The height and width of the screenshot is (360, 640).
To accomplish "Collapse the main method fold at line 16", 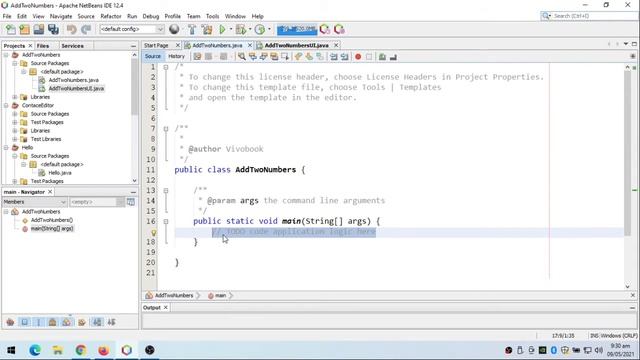I will click(x=166, y=222).
